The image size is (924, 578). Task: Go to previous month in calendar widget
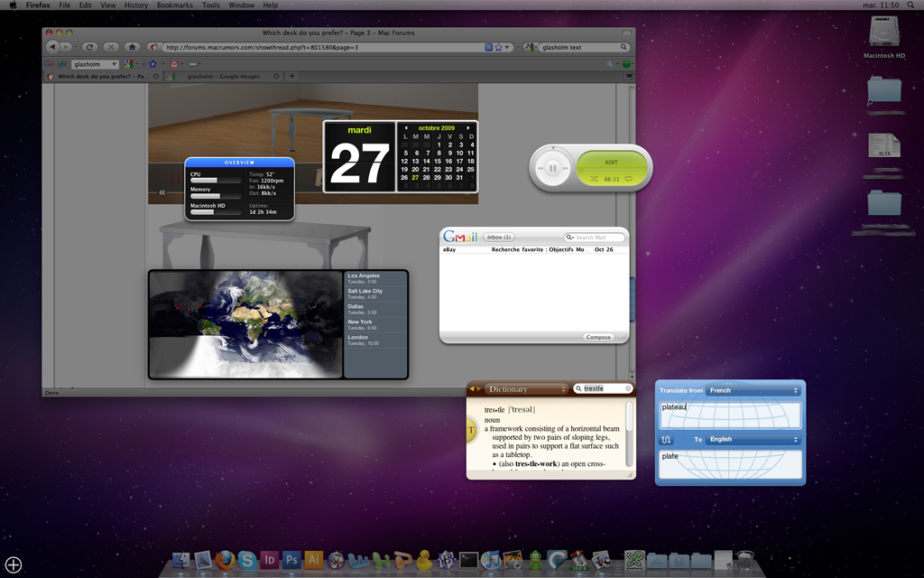(405, 128)
